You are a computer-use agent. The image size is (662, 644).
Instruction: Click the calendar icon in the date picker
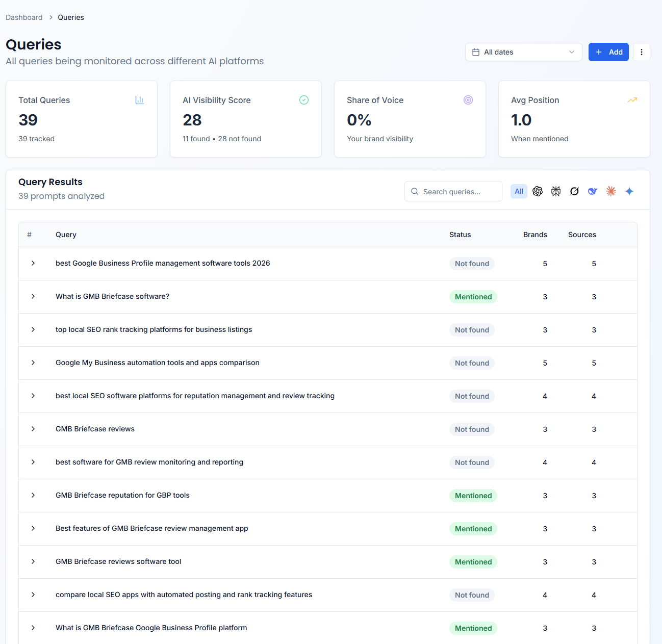[476, 52]
